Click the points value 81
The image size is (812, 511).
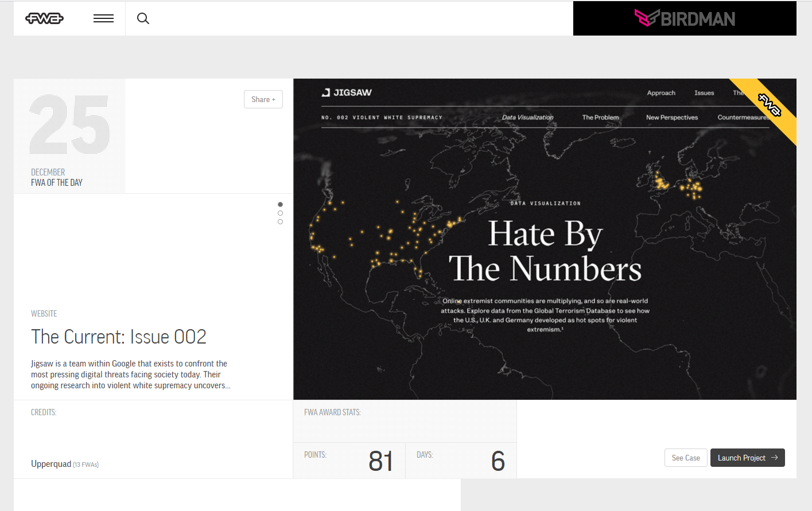coord(380,461)
